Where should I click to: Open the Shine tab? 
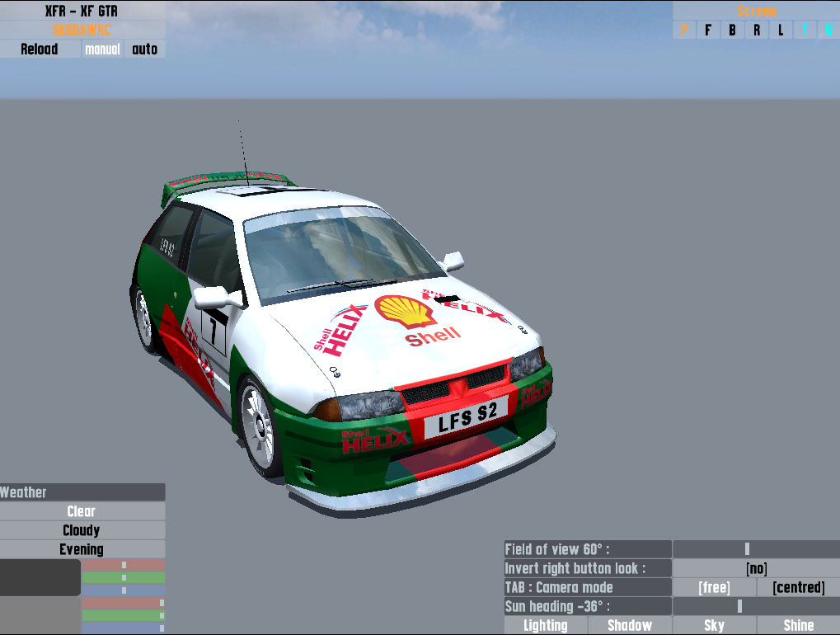[x=799, y=625]
